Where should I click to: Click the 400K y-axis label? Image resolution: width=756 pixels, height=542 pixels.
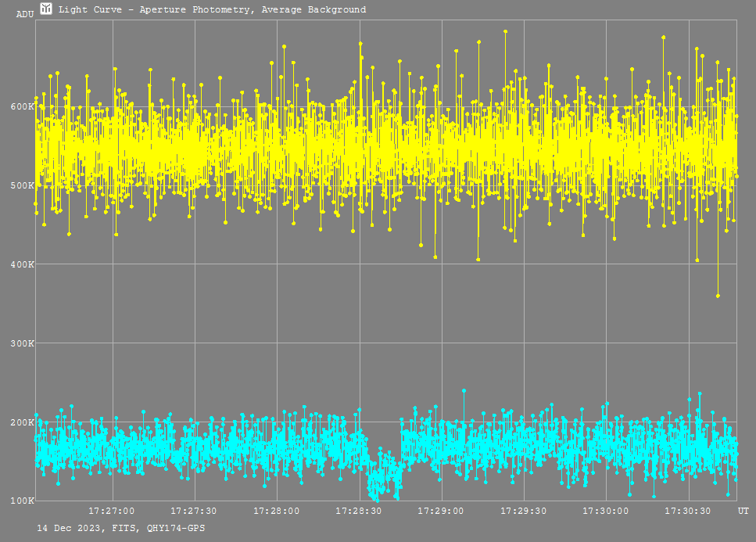22,264
